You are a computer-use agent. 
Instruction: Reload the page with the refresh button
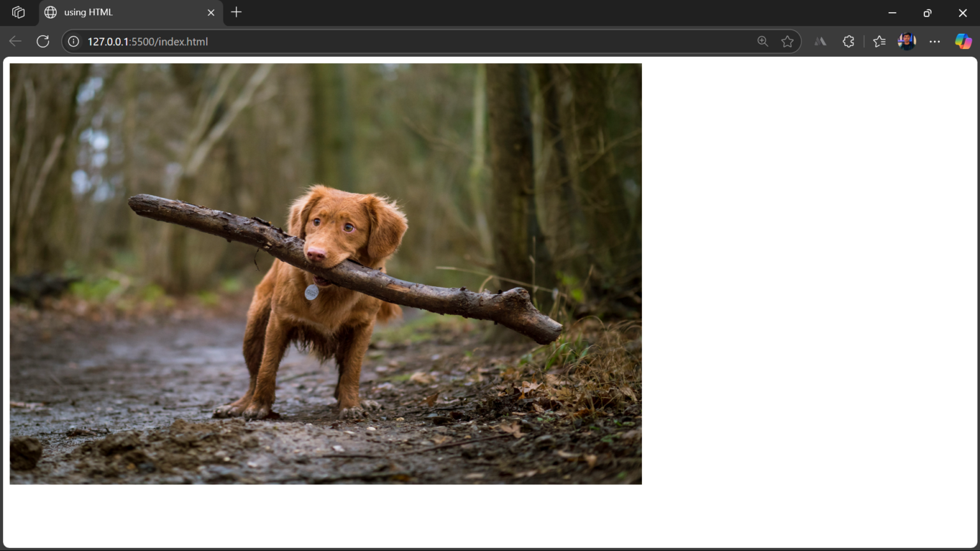coord(43,41)
